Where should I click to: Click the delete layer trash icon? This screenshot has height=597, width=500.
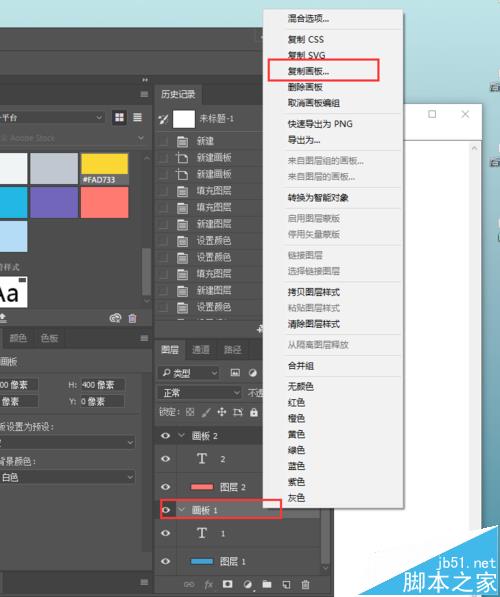click(x=305, y=584)
